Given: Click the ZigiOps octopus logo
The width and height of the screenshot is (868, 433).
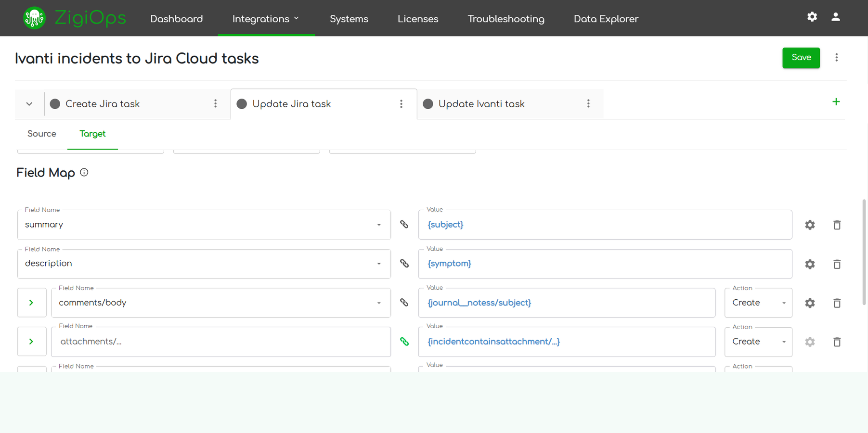Looking at the screenshot, I should pos(34,18).
